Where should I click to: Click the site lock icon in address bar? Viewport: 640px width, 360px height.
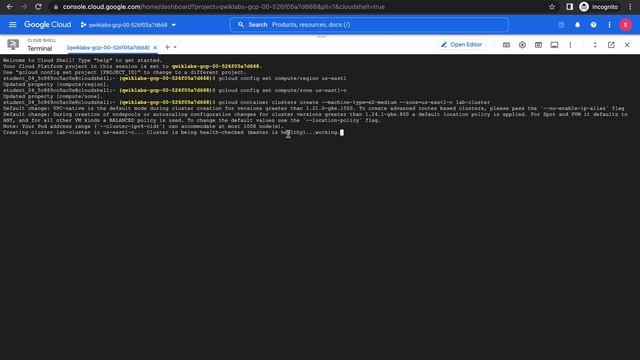[x=56, y=7]
